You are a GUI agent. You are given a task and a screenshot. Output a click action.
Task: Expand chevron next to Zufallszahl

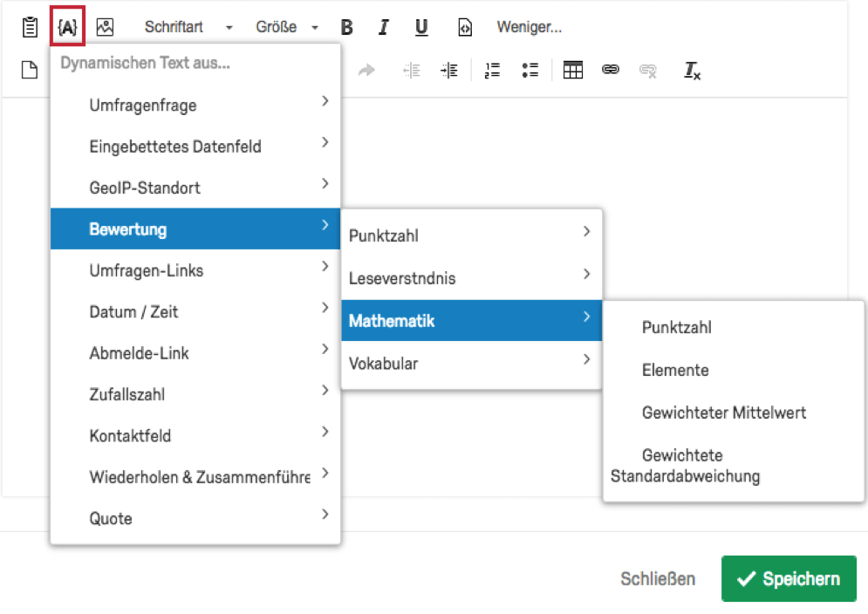point(325,390)
